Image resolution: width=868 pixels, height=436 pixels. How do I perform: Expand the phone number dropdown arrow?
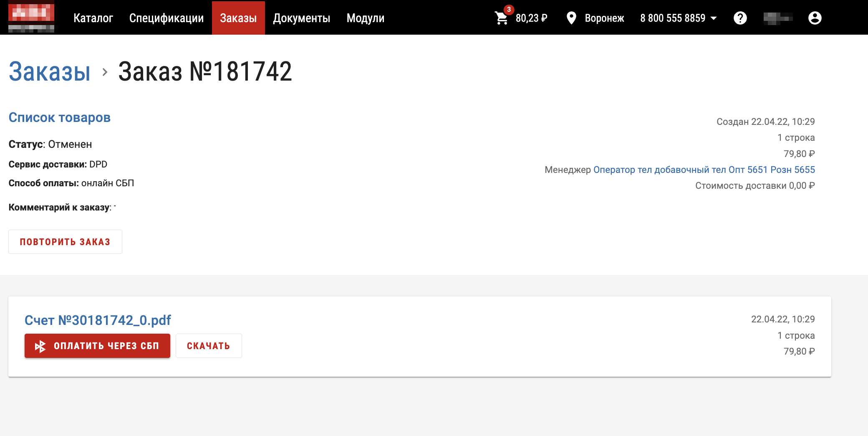click(x=714, y=18)
